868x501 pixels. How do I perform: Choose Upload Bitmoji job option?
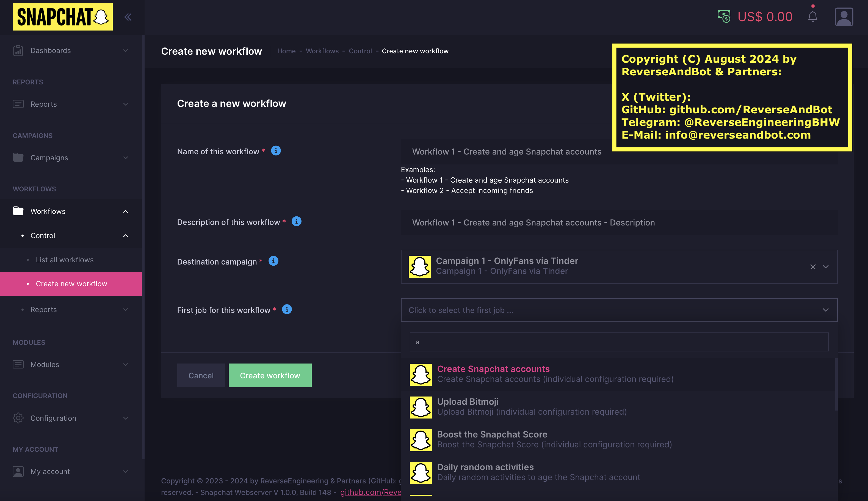coord(618,407)
